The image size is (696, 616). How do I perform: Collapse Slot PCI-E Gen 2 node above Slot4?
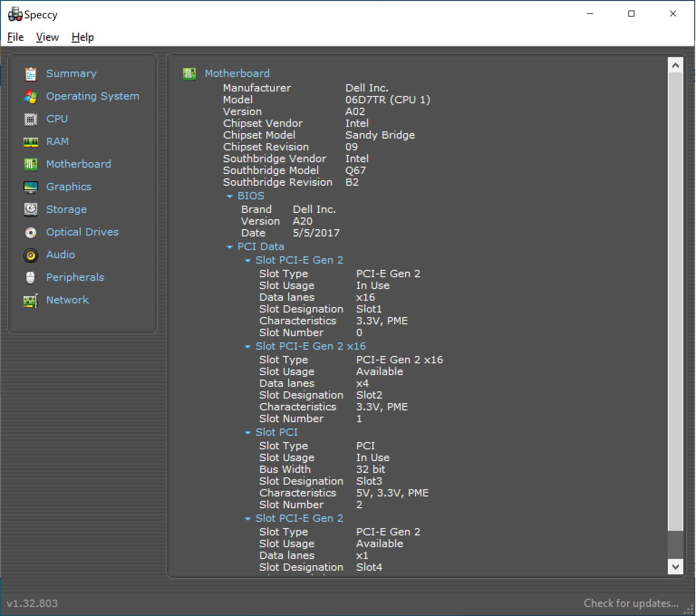tap(248, 519)
